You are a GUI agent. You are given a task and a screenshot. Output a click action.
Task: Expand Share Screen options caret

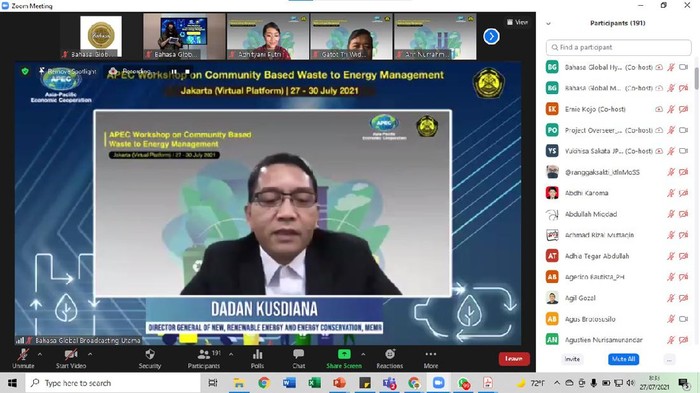point(363,354)
